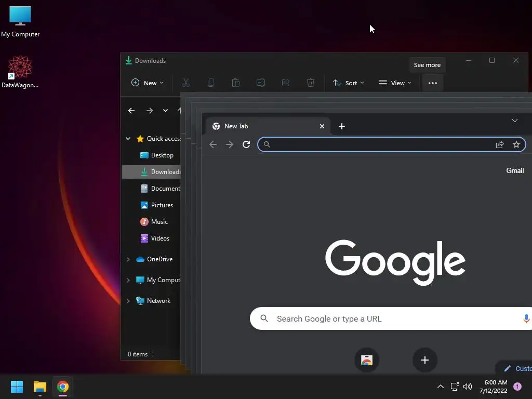The height and width of the screenshot is (399, 532).
Task: Open the Sort dropdown
Action: (x=349, y=83)
